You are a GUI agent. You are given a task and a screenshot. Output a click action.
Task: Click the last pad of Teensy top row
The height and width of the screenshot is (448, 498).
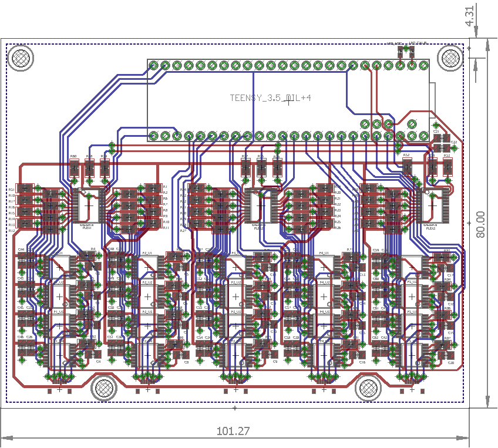click(x=423, y=65)
